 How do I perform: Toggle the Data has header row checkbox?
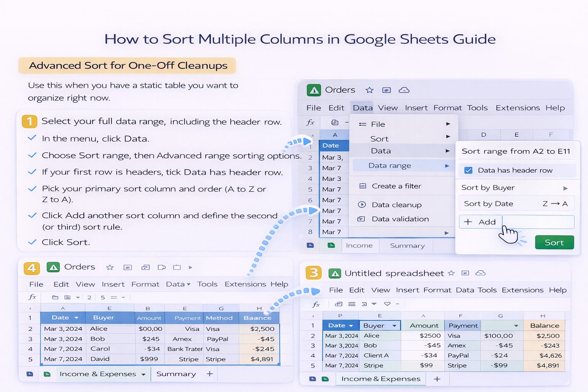pyautogui.click(x=468, y=170)
